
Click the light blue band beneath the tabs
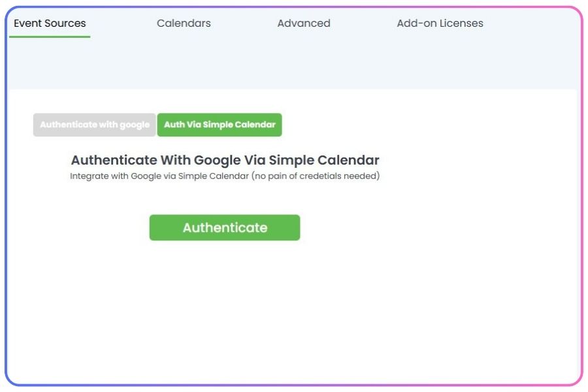(x=293, y=64)
